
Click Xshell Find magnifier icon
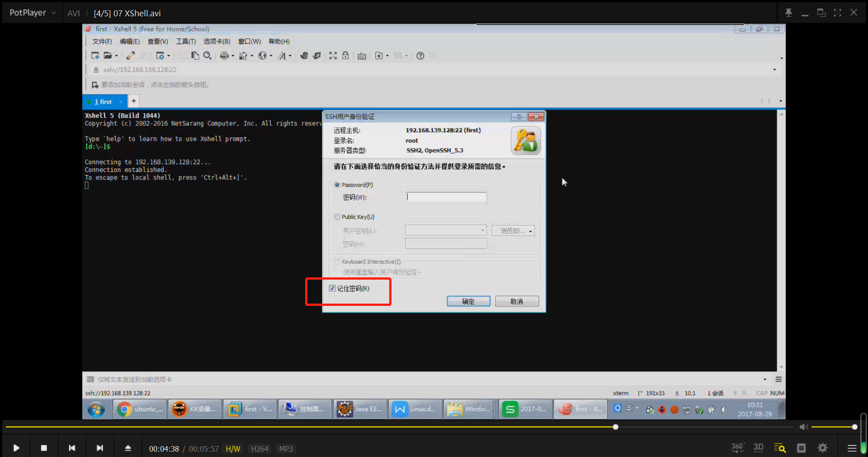[x=208, y=55]
